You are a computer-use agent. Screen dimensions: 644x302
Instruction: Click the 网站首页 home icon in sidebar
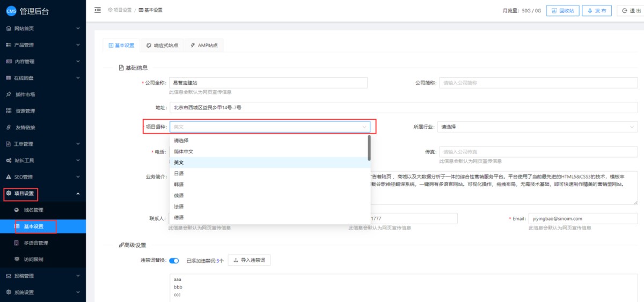[x=9, y=28]
